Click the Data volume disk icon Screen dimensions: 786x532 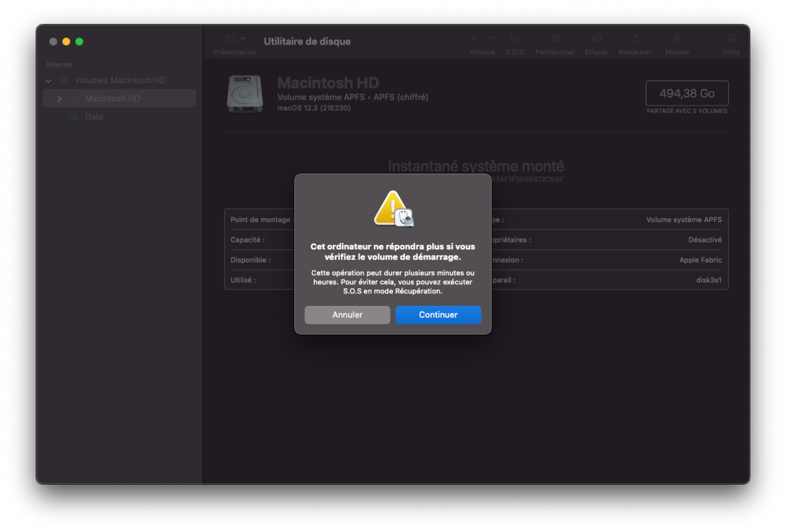(73, 117)
